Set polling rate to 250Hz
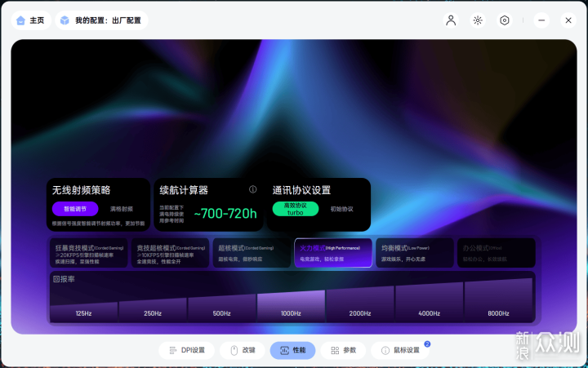 [x=153, y=311]
